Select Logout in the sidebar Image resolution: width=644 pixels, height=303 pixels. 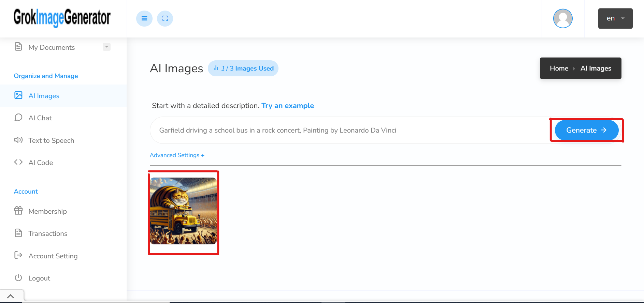click(39, 278)
